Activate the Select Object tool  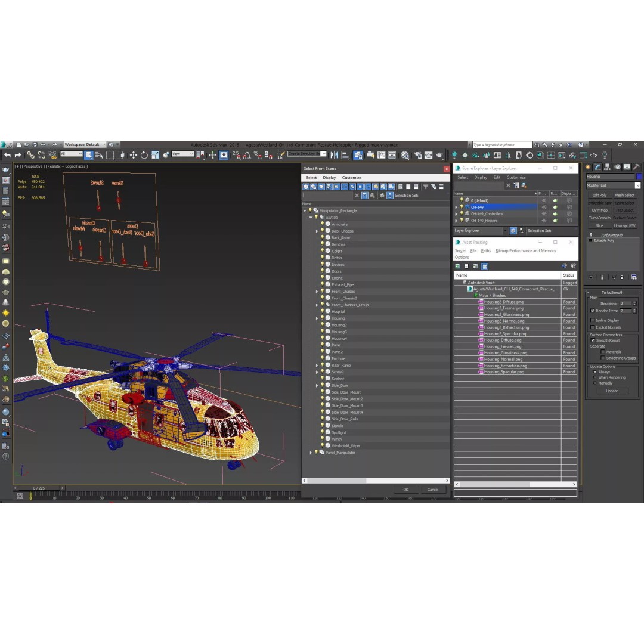click(x=88, y=155)
